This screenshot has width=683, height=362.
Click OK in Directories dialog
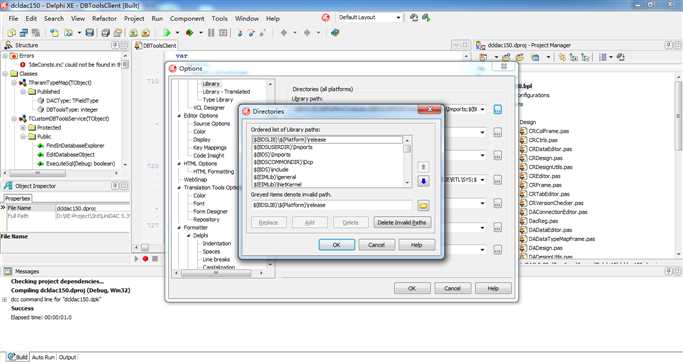click(x=337, y=245)
